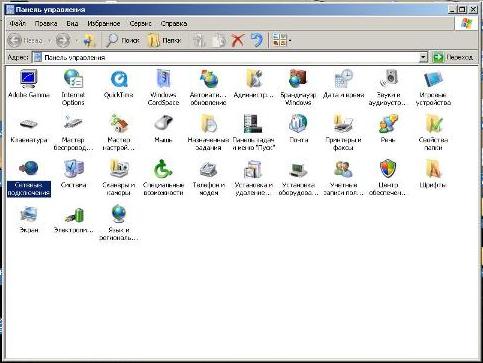Open Internet Options icon
This screenshot has width=483, height=363.
click(73, 79)
